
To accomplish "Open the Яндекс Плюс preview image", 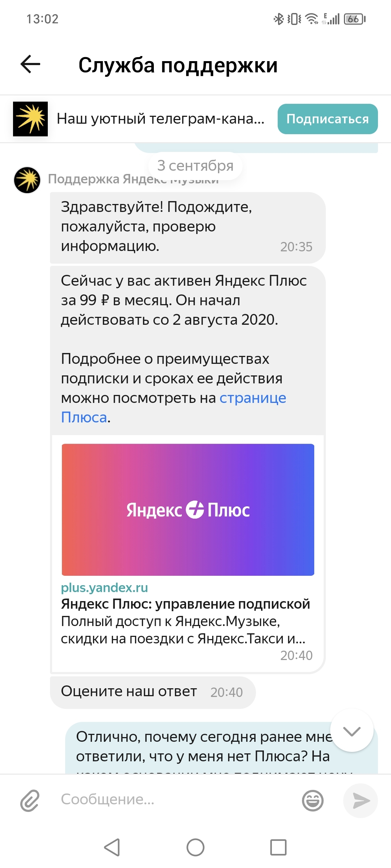I will 188,510.
